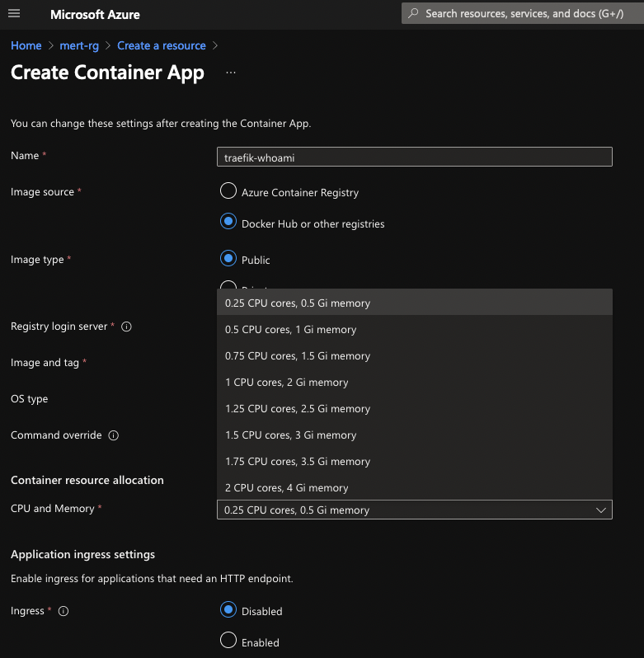The image size is (644, 658).
Task: Choose 0.25 CPU cores, 0.5 Gi memory option
Action: pos(415,303)
